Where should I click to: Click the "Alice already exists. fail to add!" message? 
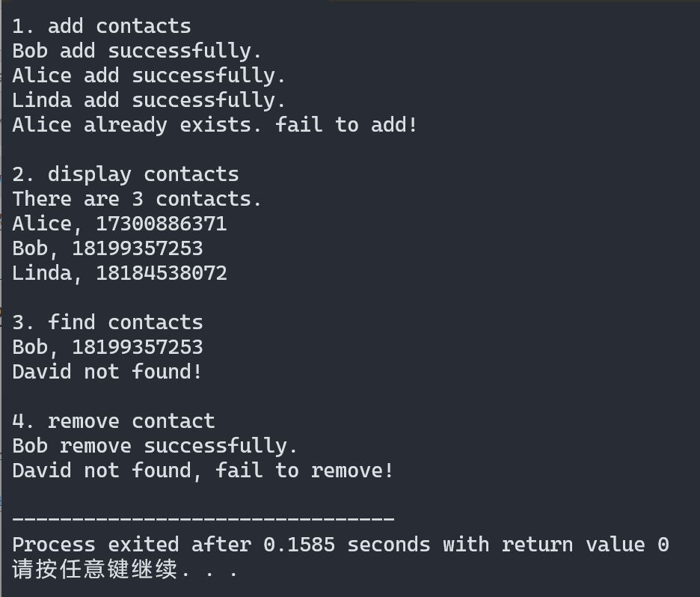[x=215, y=125]
